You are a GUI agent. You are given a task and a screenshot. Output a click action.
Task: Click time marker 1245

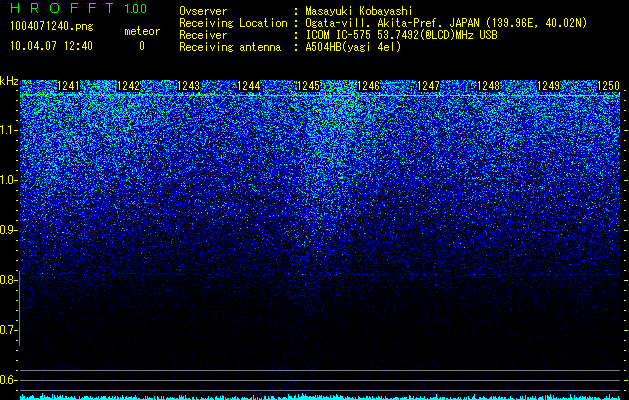[308, 86]
